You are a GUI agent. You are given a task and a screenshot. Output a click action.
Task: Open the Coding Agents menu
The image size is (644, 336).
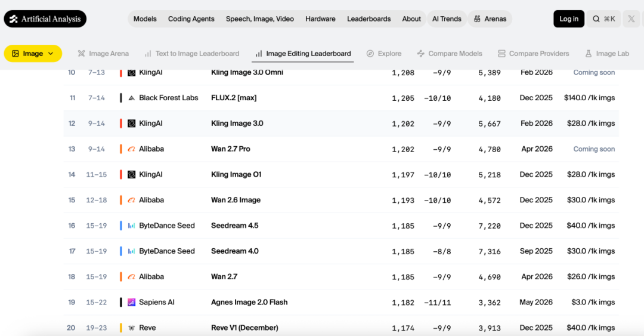coord(191,19)
